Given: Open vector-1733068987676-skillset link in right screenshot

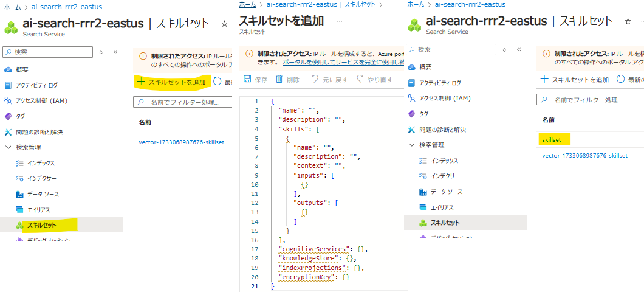Looking at the screenshot, I should click(585, 156).
